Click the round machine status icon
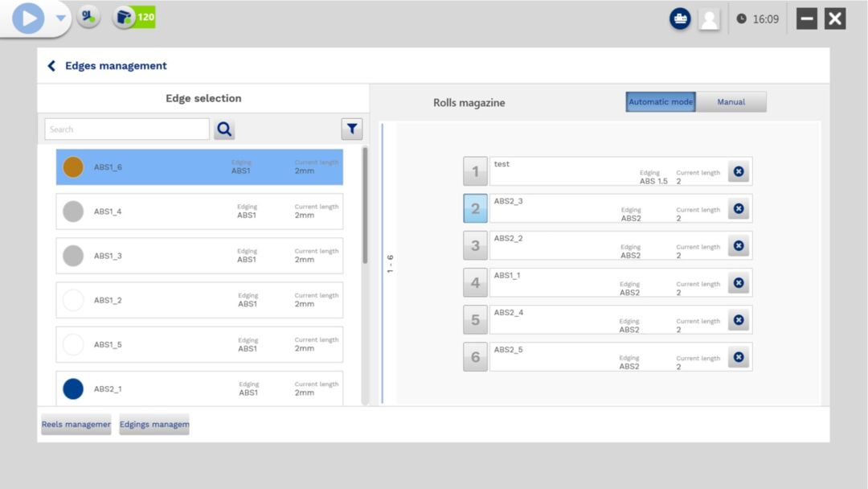The image size is (868, 489). [x=680, y=19]
